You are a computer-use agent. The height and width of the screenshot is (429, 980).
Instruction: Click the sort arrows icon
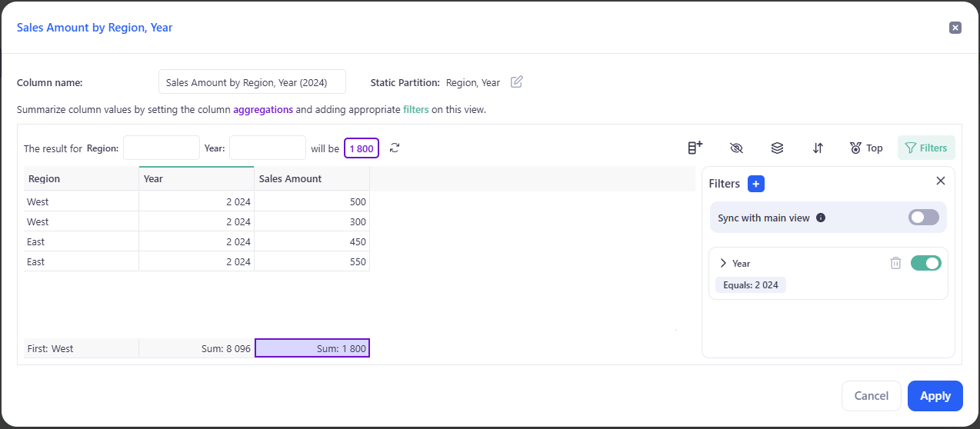tap(818, 148)
